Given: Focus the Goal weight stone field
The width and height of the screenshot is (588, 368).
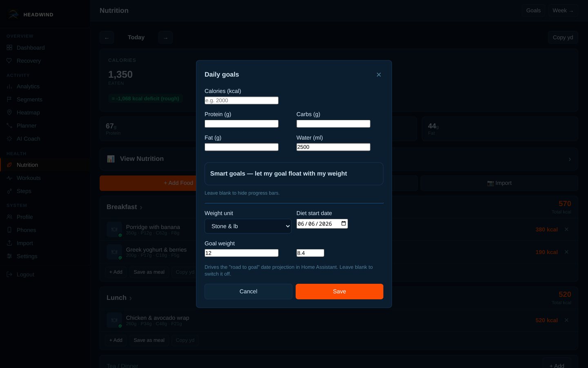Looking at the screenshot, I should (x=241, y=253).
